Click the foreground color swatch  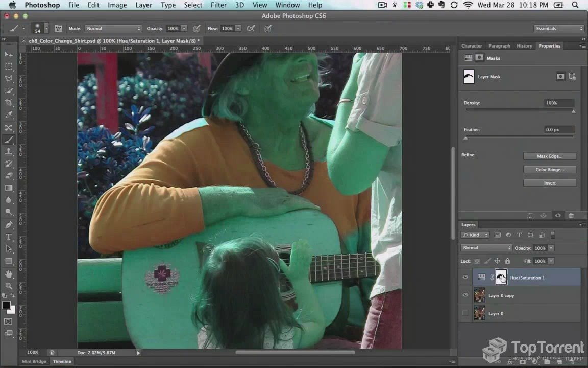tap(6, 305)
